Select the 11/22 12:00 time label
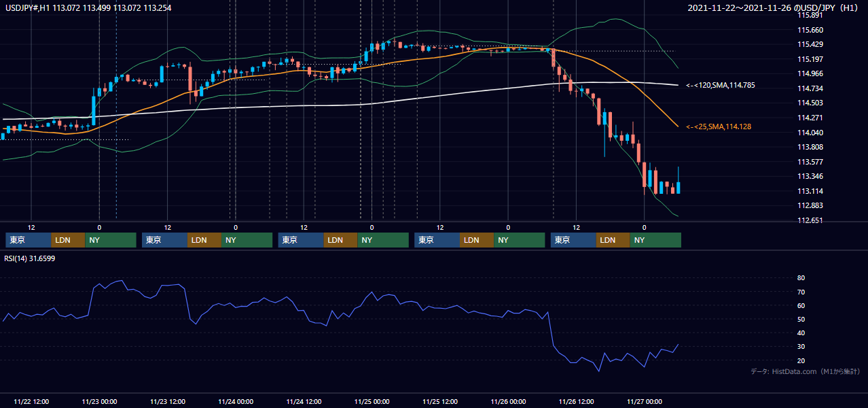 click(x=31, y=401)
